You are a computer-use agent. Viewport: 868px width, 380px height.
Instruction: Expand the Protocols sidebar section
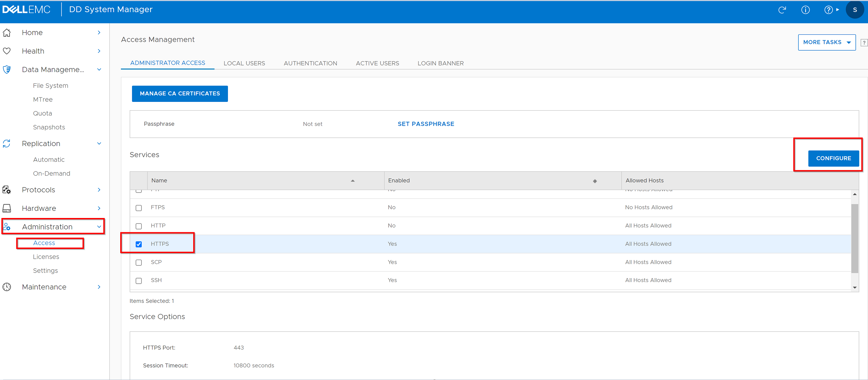pos(99,190)
